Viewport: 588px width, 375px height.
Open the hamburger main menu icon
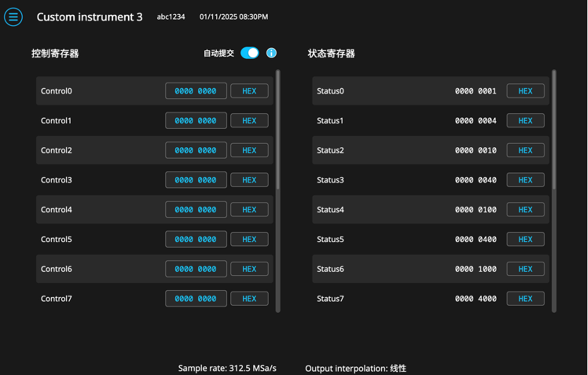pyautogui.click(x=13, y=17)
